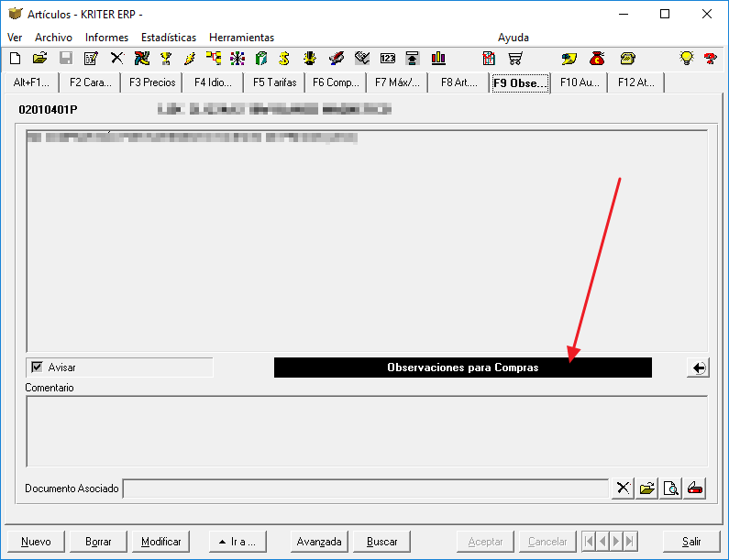This screenshot has height=560, width=729.
Task: Click the yellow note with arrow icon
Action: [x=569, y=59]
